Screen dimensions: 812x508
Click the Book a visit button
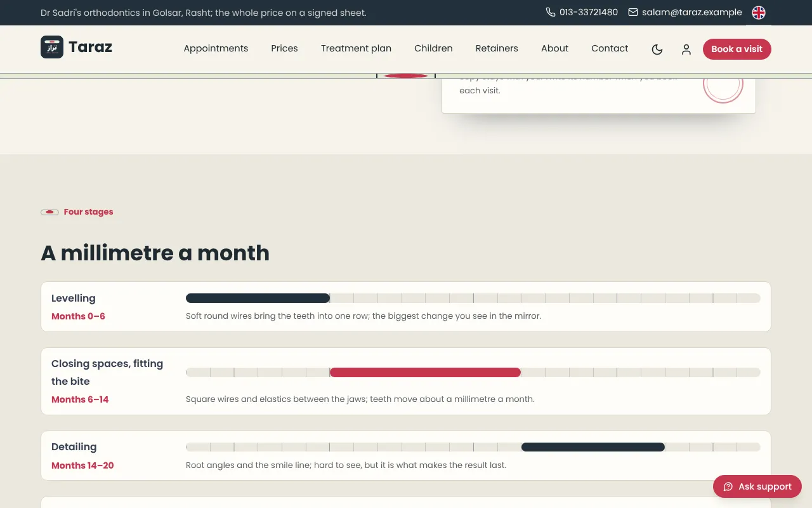tap(737, 49)
